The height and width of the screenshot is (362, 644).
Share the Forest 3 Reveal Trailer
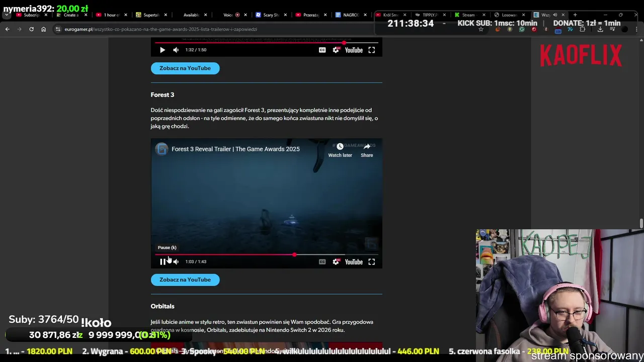(x=367, y=150)
